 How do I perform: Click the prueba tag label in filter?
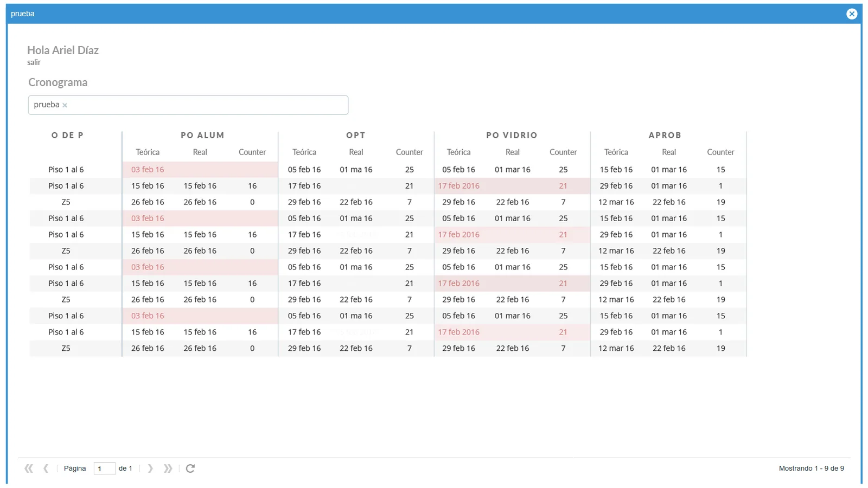(x=47, y=105)
